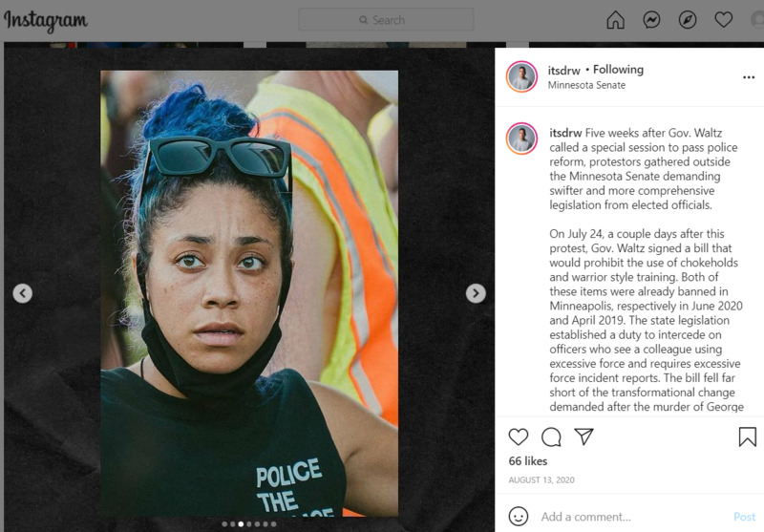Click the comment speech bubble icon
The image size is (764, 532).
551,437
